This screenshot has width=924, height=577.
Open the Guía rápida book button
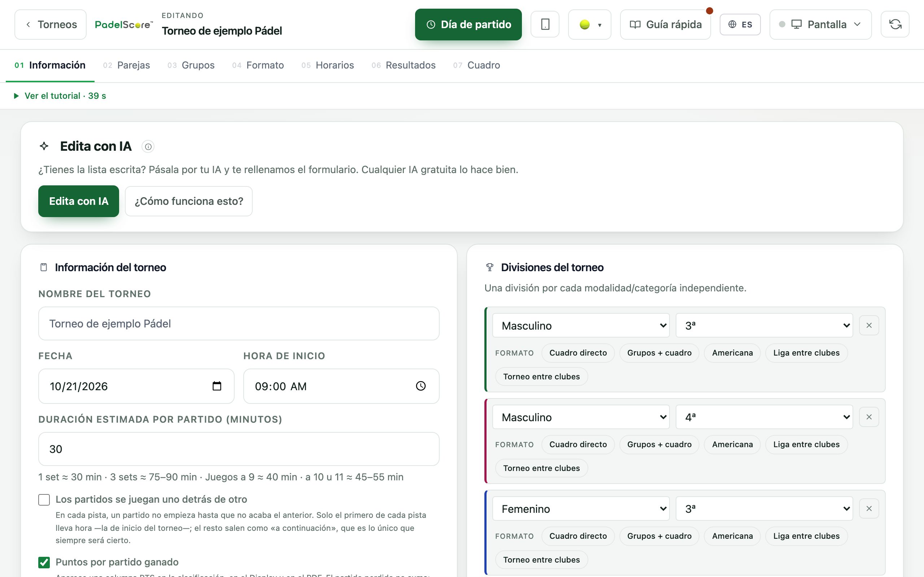pyautogui.click(x=665, y=25)
